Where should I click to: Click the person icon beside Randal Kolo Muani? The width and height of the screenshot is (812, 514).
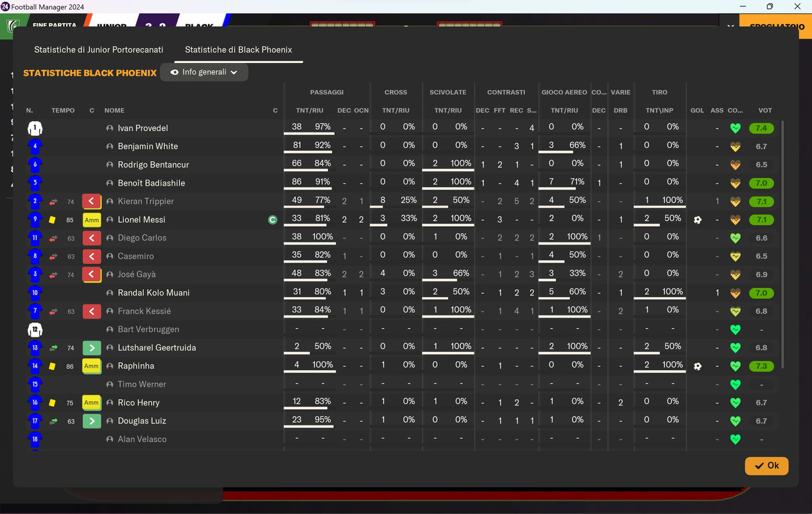point(110,293)
